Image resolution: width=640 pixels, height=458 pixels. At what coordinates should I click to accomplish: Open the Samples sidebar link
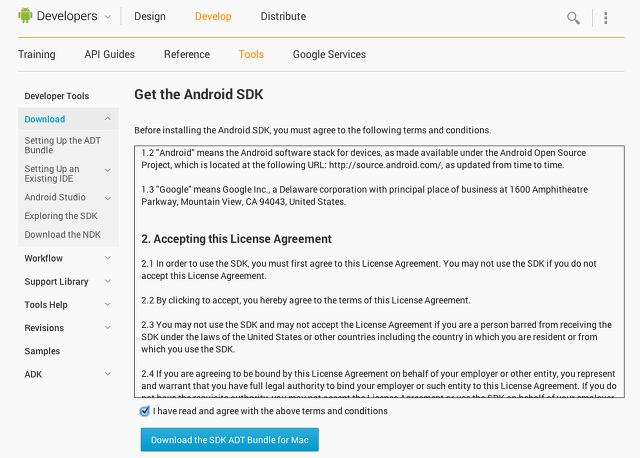click(x=42, y=351)
